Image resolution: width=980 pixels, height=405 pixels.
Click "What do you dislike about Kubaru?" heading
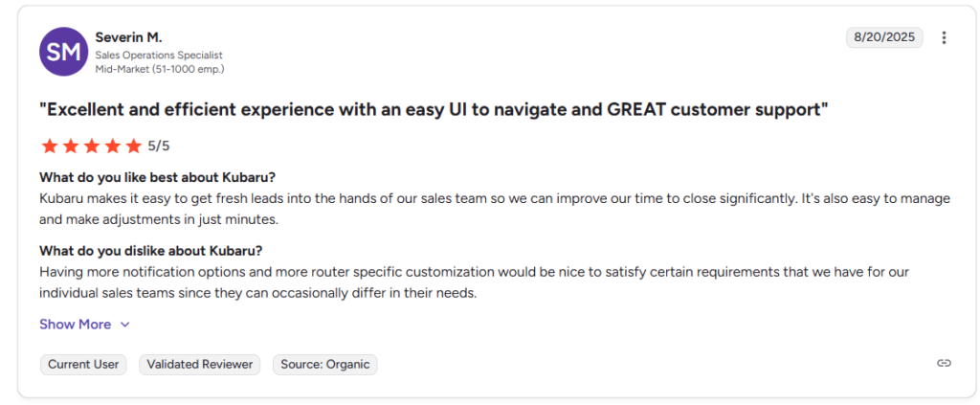(x=151, y=251)
